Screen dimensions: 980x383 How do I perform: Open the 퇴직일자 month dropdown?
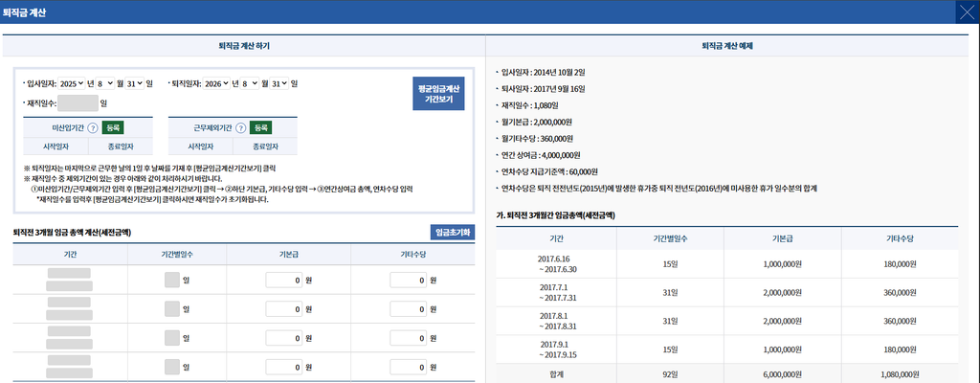click(x=250, y=83)
